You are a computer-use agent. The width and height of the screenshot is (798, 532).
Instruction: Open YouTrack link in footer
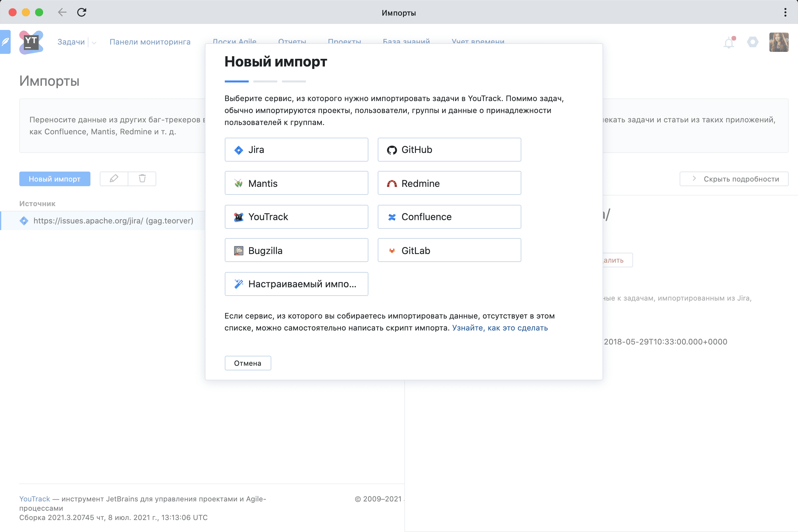tap(35, 499)
